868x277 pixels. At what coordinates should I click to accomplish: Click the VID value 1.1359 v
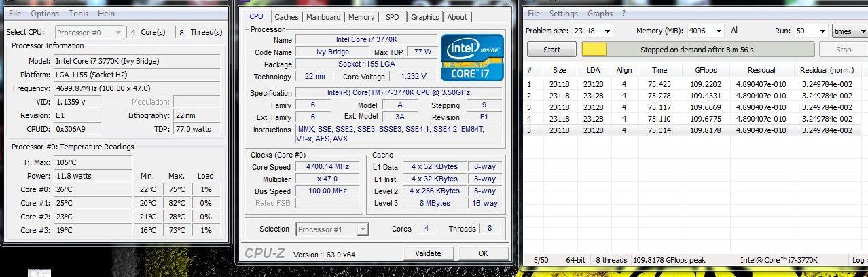click(x=77, y=102)
